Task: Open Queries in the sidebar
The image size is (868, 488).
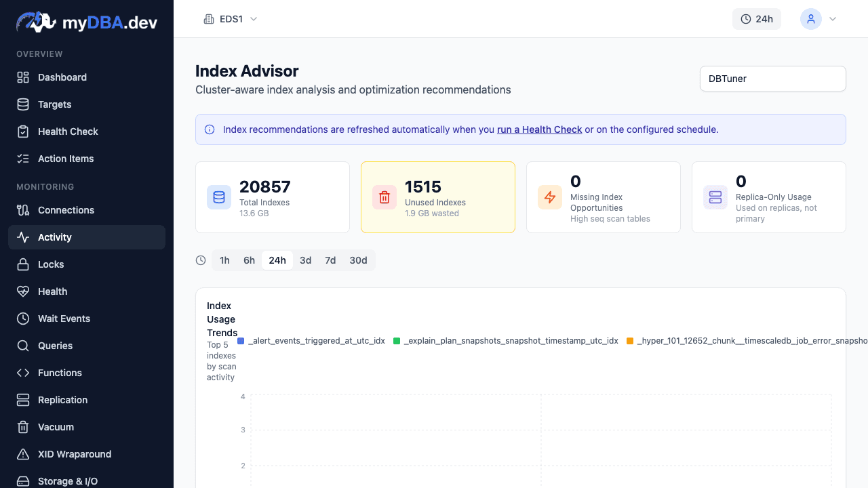Action: [55, 346]
